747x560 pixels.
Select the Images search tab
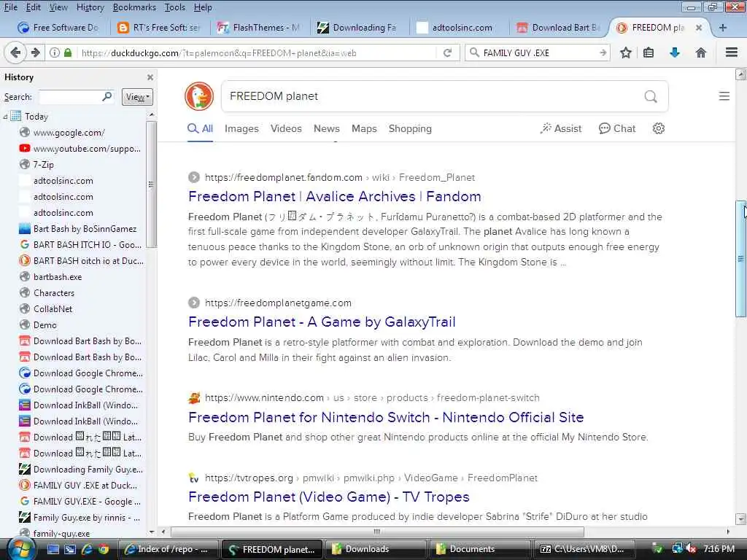coord(241,128)
